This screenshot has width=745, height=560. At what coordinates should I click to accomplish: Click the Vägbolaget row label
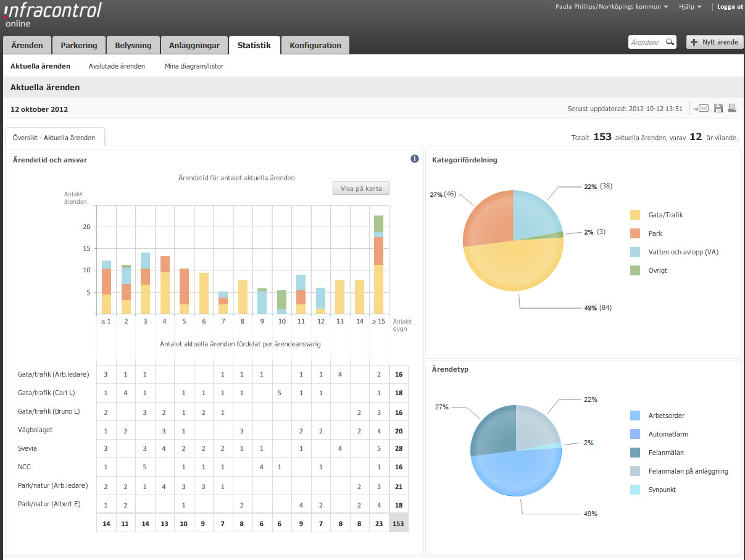click(x=35, y=430)
